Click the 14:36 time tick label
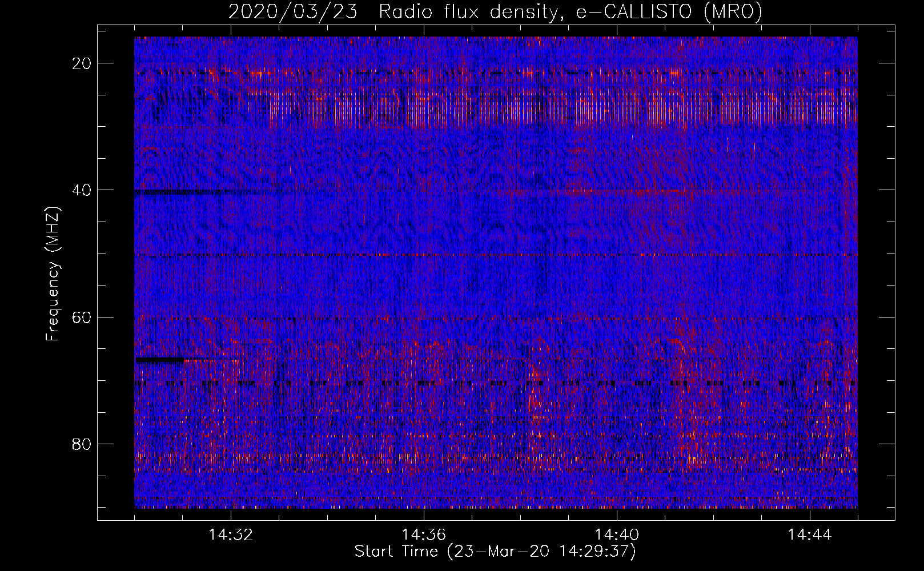924x571 pixels. click(424, 535)
